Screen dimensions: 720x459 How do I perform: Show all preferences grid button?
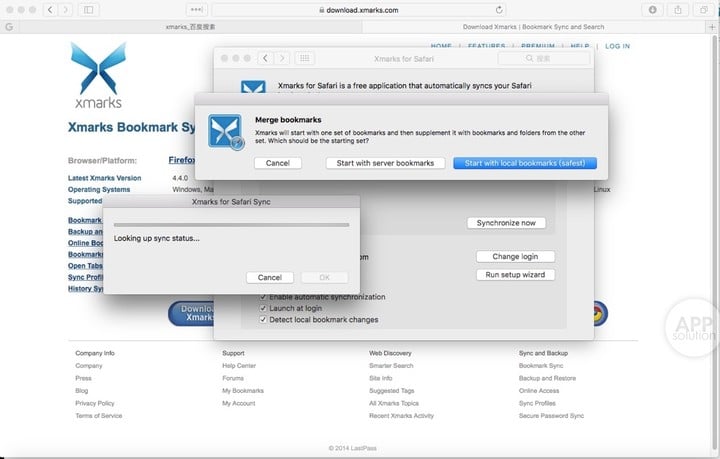point(304,58)
